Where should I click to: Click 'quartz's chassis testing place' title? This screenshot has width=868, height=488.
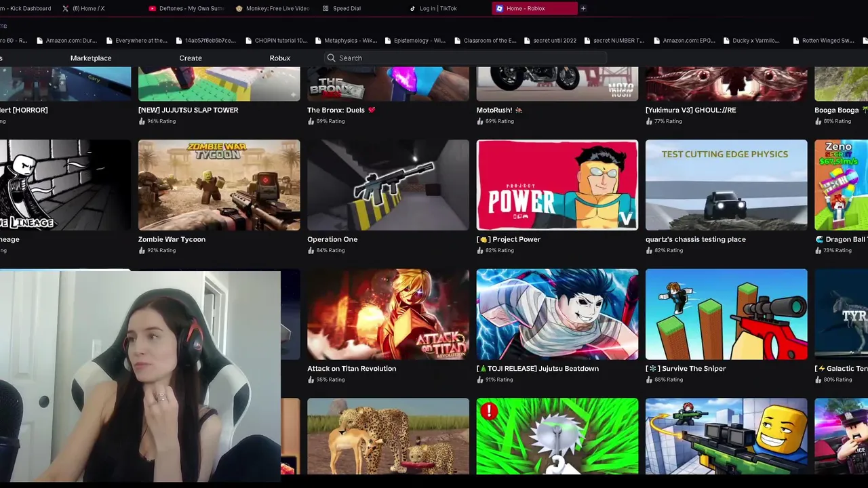pos(696,239)
